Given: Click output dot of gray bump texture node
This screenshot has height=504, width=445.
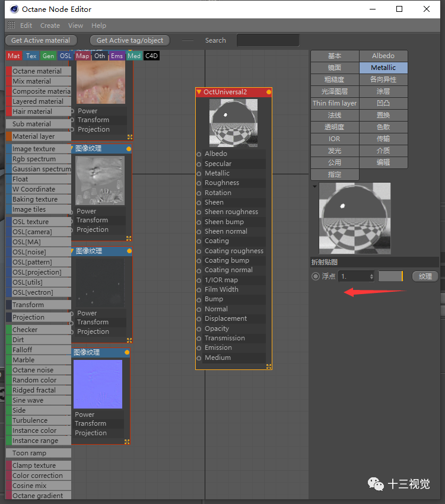Looking at the screenshot, I should 129,149.
